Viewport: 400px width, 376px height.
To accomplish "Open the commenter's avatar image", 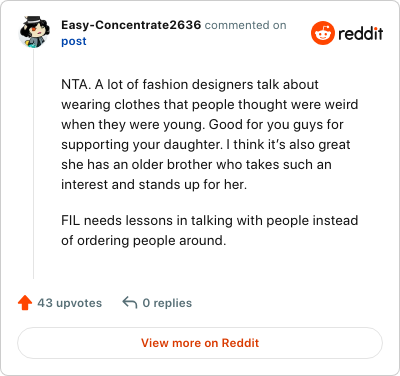I will coord(34,32).
